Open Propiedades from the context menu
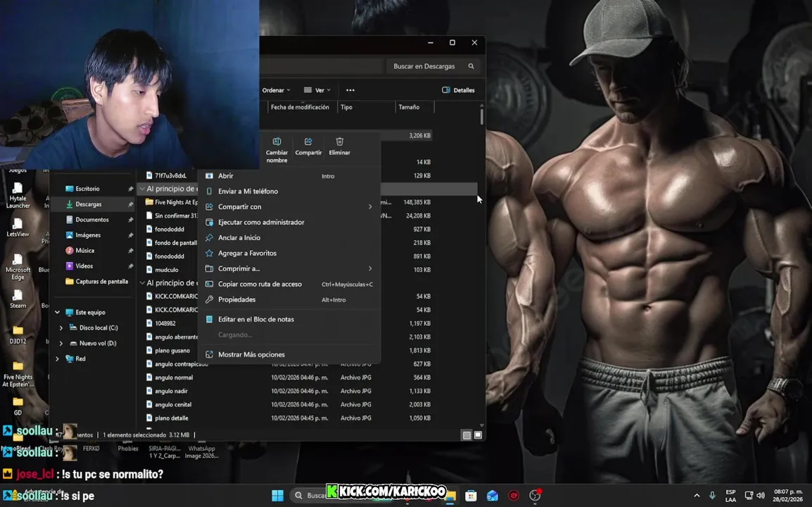The width and height of the screenshot is (812, 507). [x=290, y=300]
